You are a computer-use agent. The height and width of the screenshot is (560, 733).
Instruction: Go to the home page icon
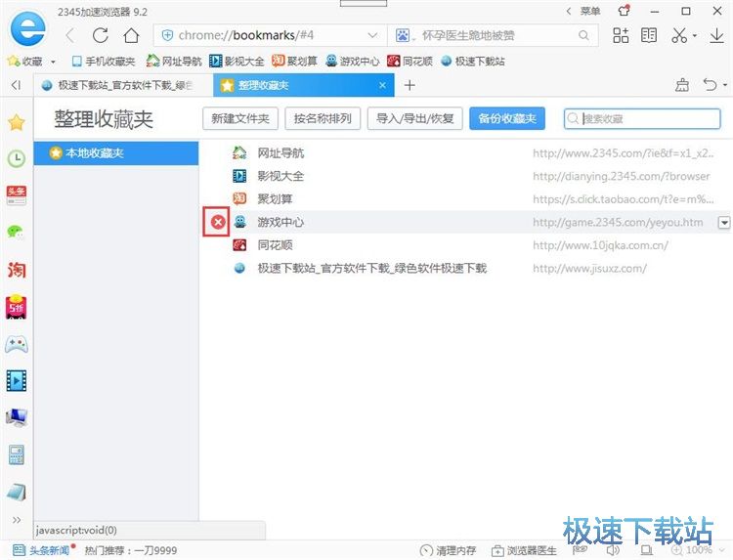pyautogui.click(x=131, y=35)
